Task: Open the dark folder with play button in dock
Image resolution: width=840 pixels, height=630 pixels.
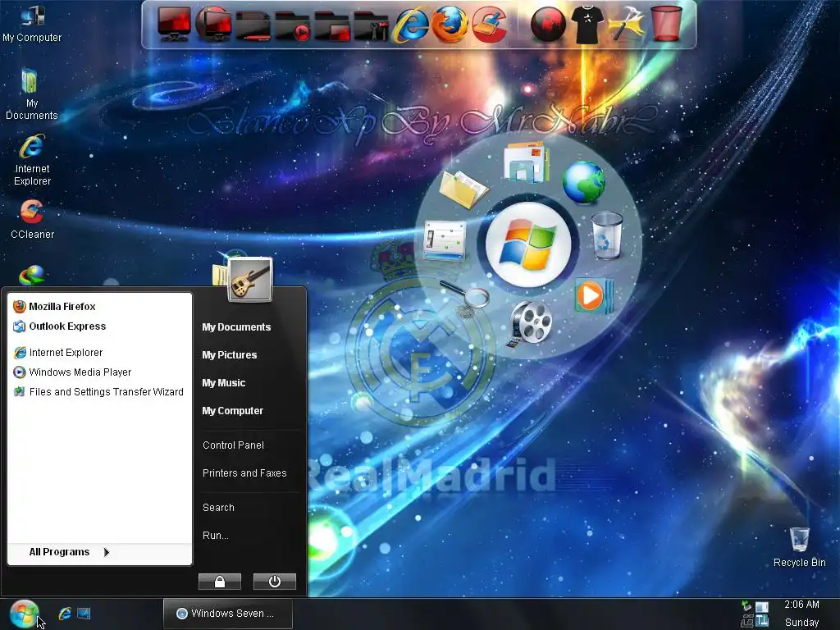Action: [293, 25]
